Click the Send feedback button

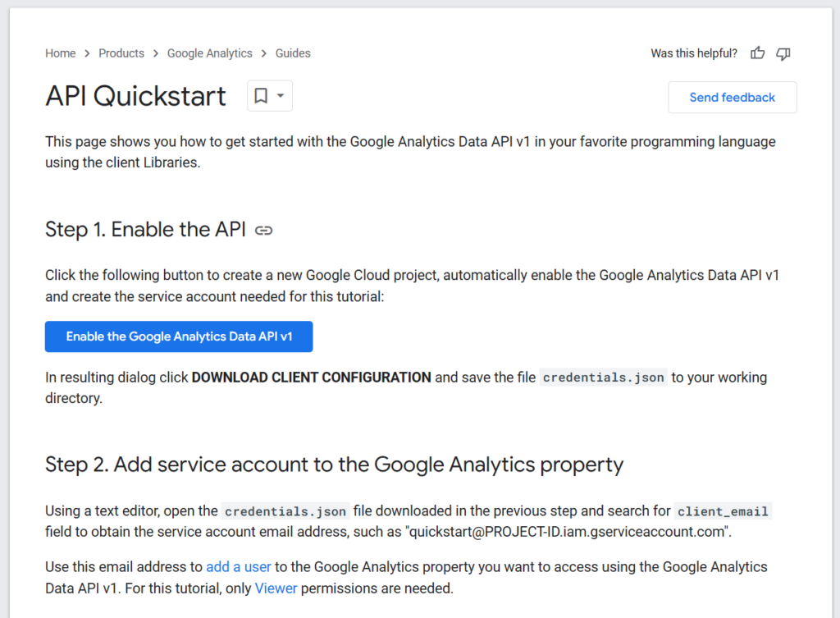coord(733,97)
